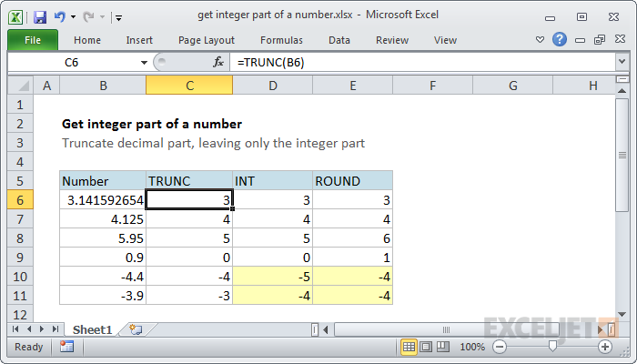Select cell D10 containing -5
Viewport: 637px width, 364px height.
pos(273,277)
